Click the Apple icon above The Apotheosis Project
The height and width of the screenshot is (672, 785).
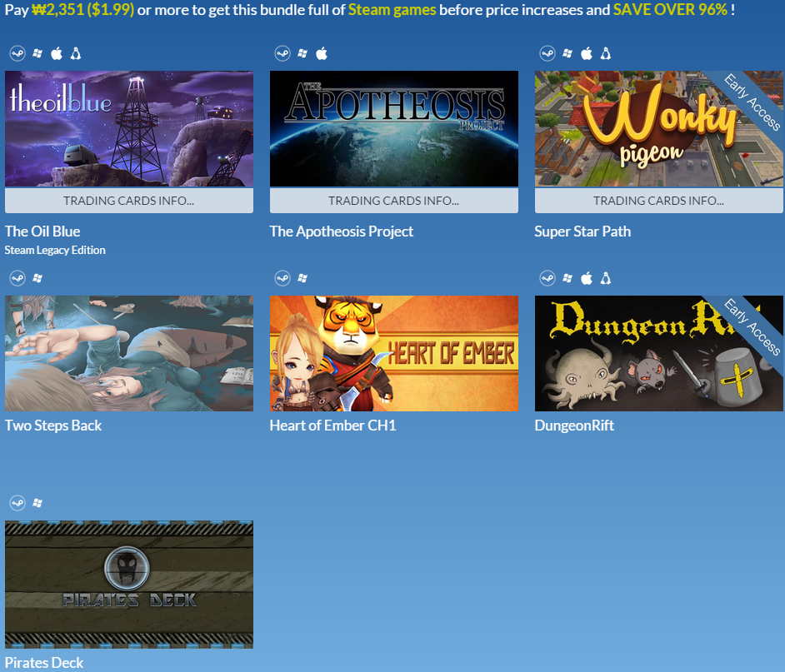[322, 53]
